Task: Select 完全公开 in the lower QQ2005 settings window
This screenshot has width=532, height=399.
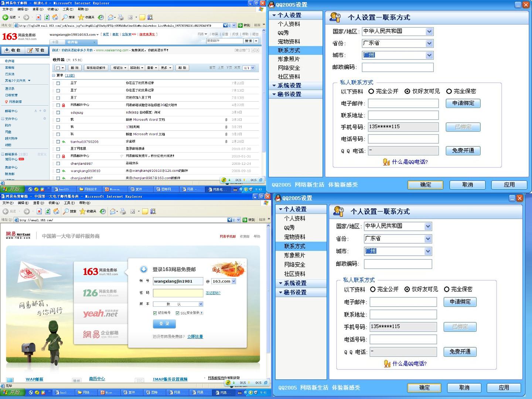Action: click(373, 289)
